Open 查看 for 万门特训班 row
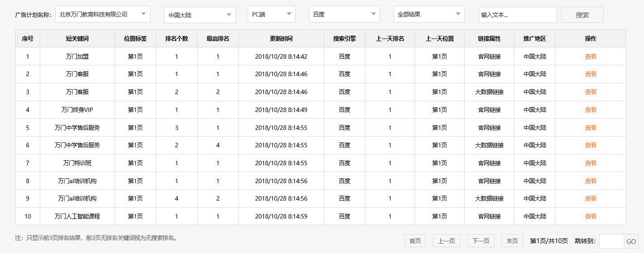 pos(590,163)
